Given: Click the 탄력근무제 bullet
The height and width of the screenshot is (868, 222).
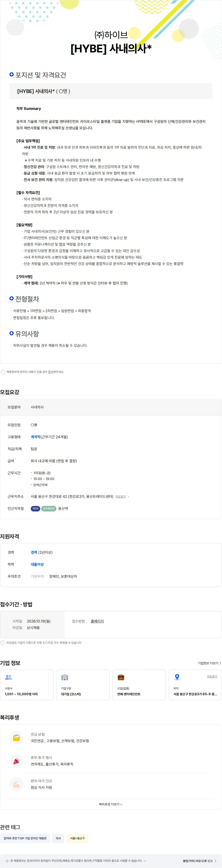Looking at the screenshot, I should coord(40,485).
